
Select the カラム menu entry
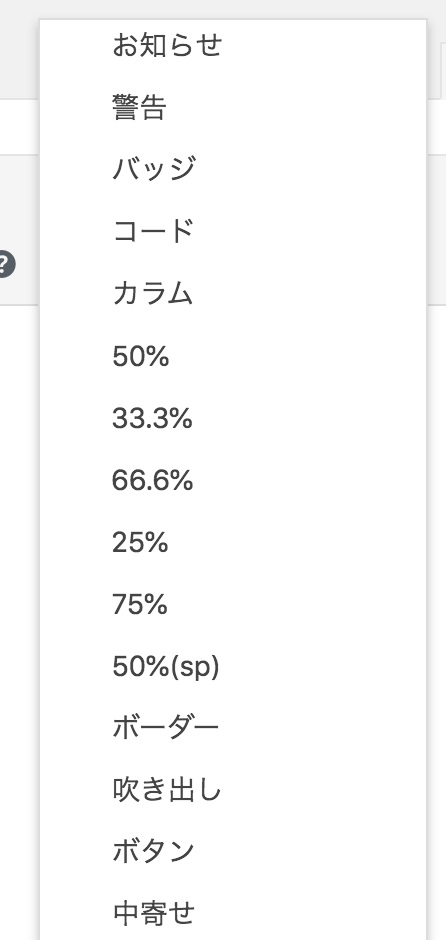coord(233,294)
